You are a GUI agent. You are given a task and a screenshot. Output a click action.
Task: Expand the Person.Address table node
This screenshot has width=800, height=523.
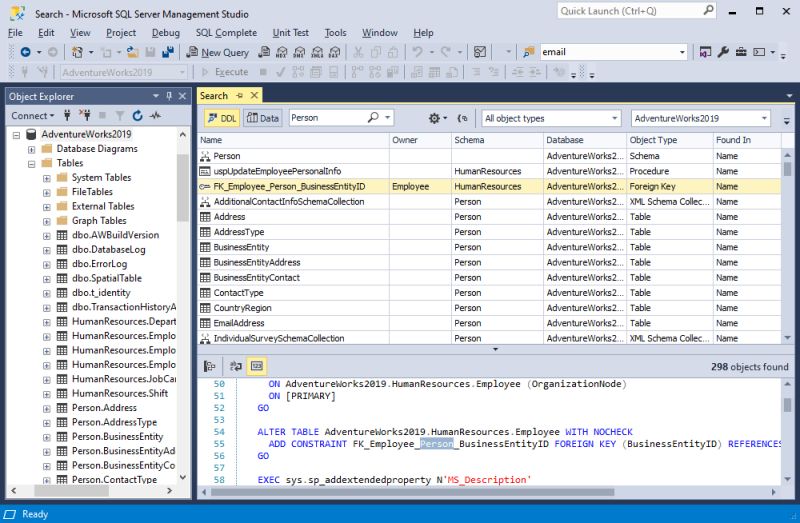pos(46,408)
